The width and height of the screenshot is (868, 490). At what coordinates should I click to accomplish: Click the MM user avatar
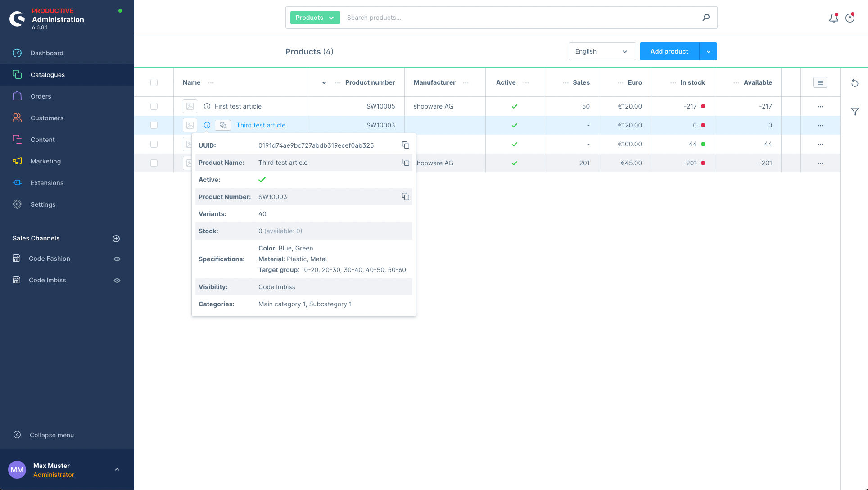(17, 470)
